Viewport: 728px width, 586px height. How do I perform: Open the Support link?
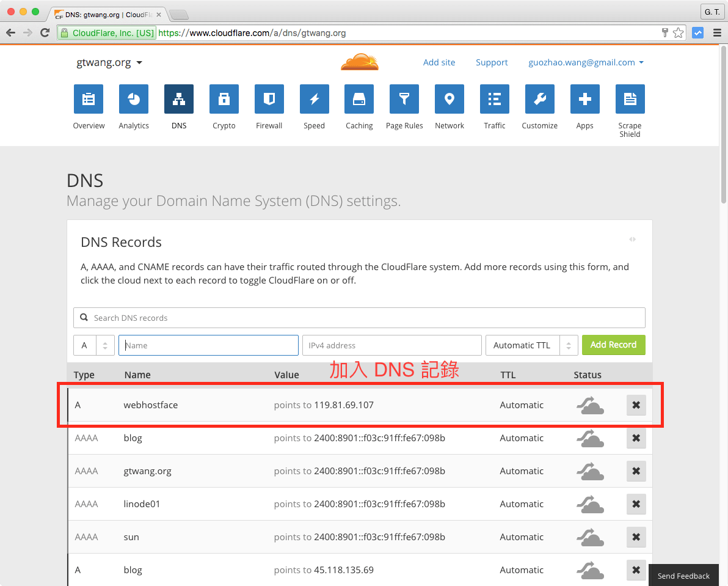[x=492, y=62]
